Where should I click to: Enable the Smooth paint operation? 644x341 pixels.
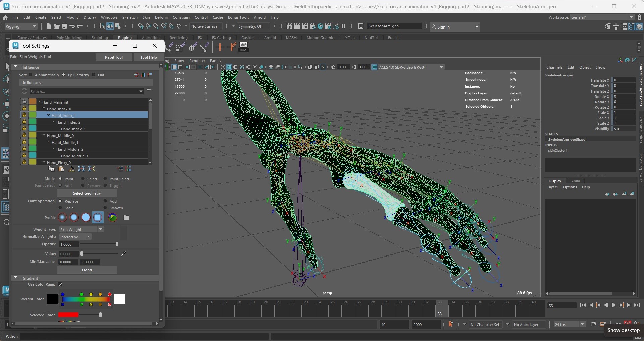pos(105,208)
